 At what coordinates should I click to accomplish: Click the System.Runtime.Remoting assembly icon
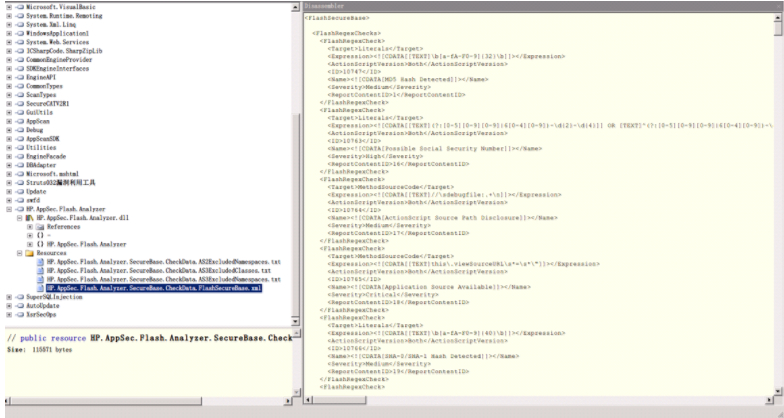tap(20, 16)
